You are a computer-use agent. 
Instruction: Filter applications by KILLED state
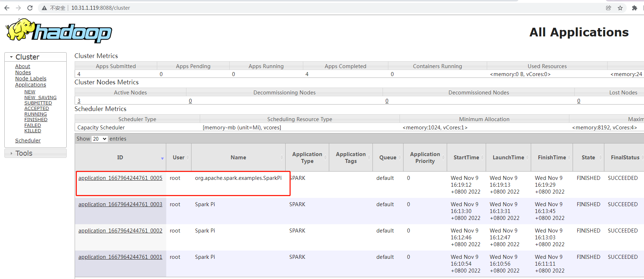coord(33,131)
